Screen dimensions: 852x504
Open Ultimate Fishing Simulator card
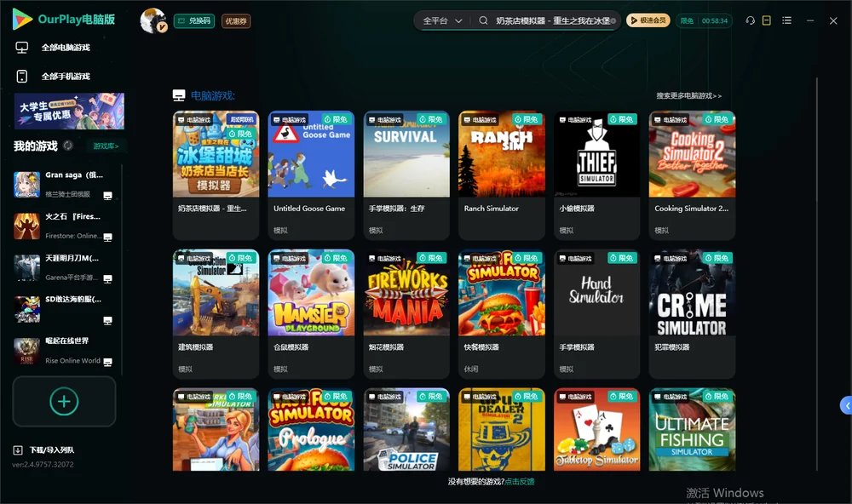tap(692, 429)
